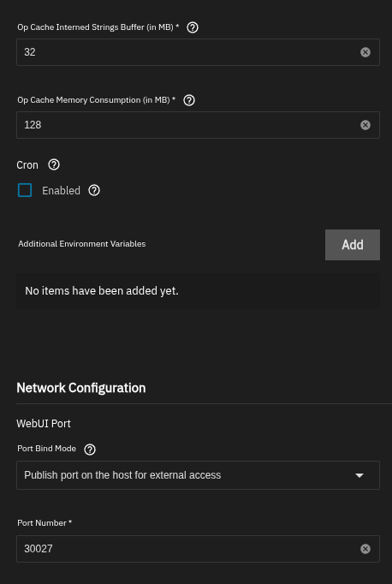Open the Publish port on host selector
This screenshot has width=392, height=584.
tap(198, 475)
